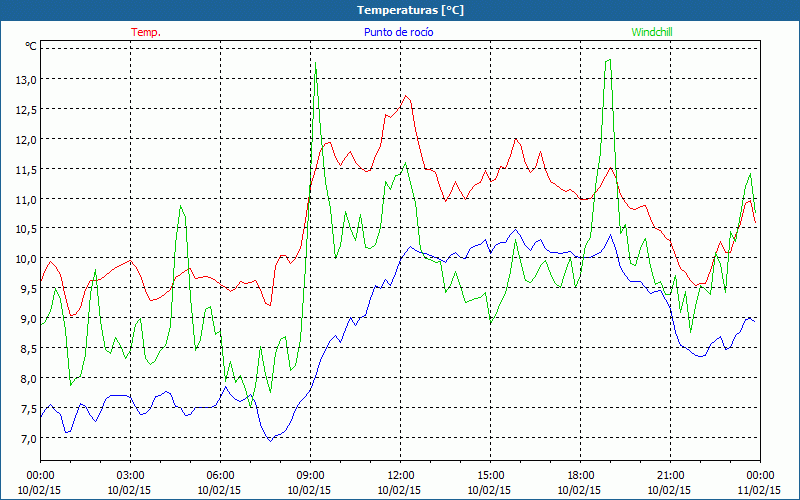Image resolution: width=800 pixels, height=500 pixels.
Task: Click the 12,0 y-axis value
Action: coord(26,139)
